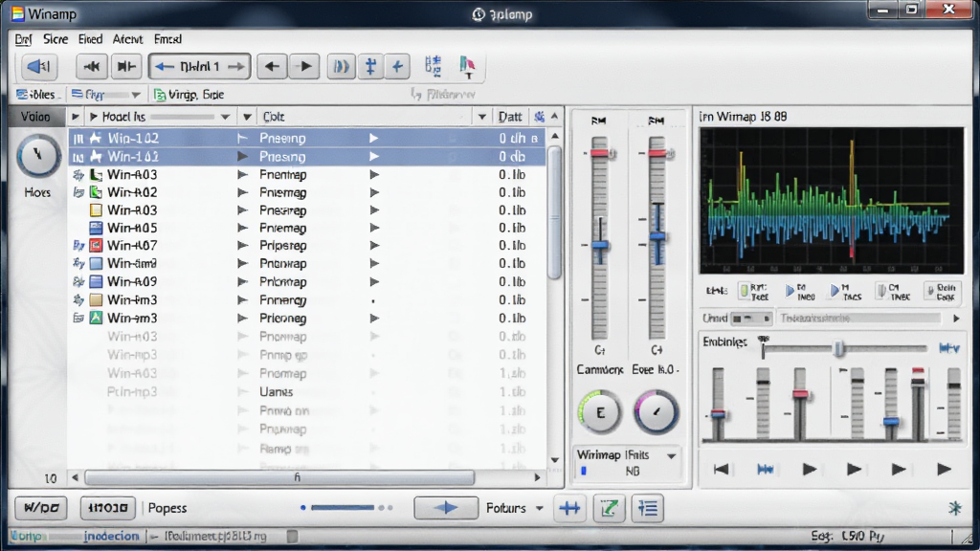Click the skip-to-previous toolbar icon
Viewport: 980px width, 551px height.
click(92, 66)
